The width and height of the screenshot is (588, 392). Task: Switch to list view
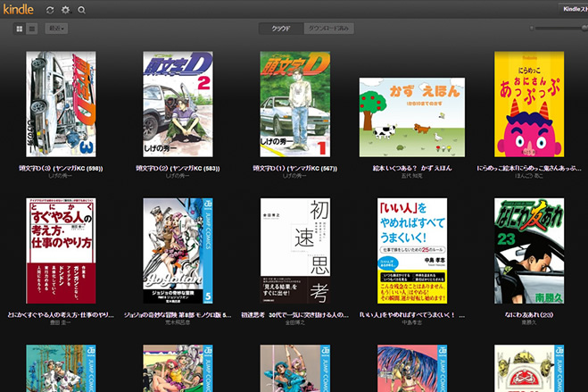[x=32, y=29]
